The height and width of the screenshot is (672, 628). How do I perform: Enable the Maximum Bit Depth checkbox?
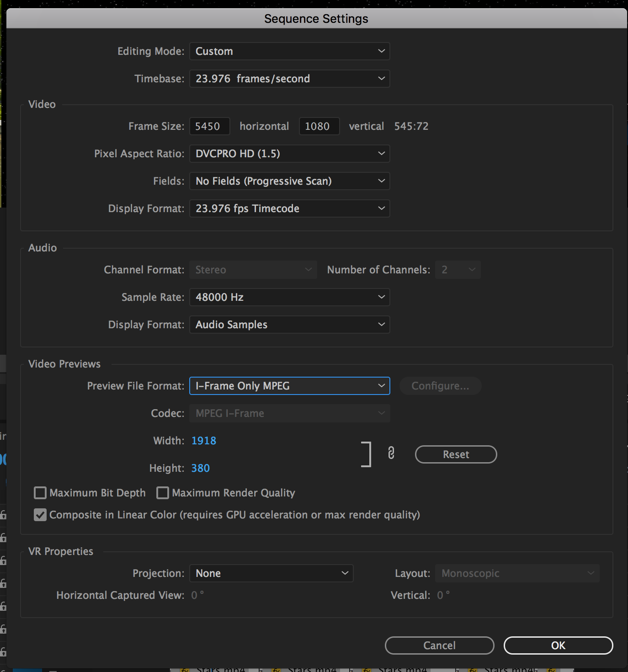pyautogui.click(x=40, y=493)
